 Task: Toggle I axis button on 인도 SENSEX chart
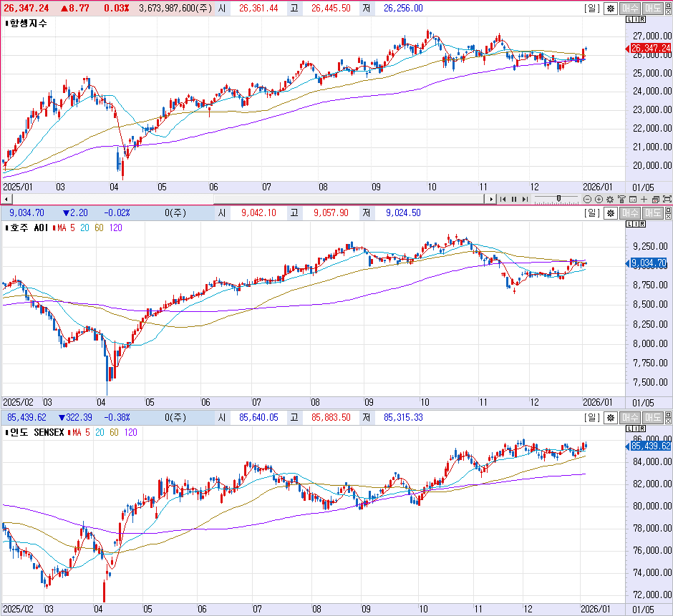click(x=636, y=429)
